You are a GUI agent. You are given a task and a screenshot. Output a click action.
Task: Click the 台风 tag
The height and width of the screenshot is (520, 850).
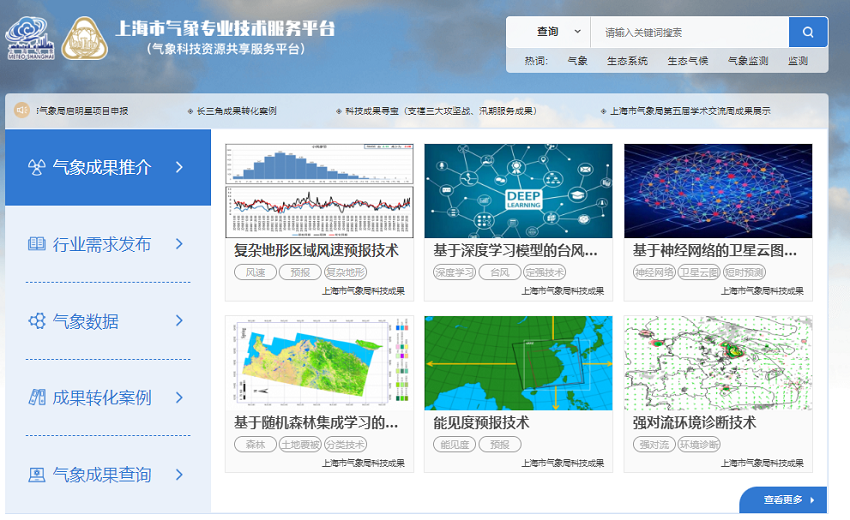click(499, 272)
